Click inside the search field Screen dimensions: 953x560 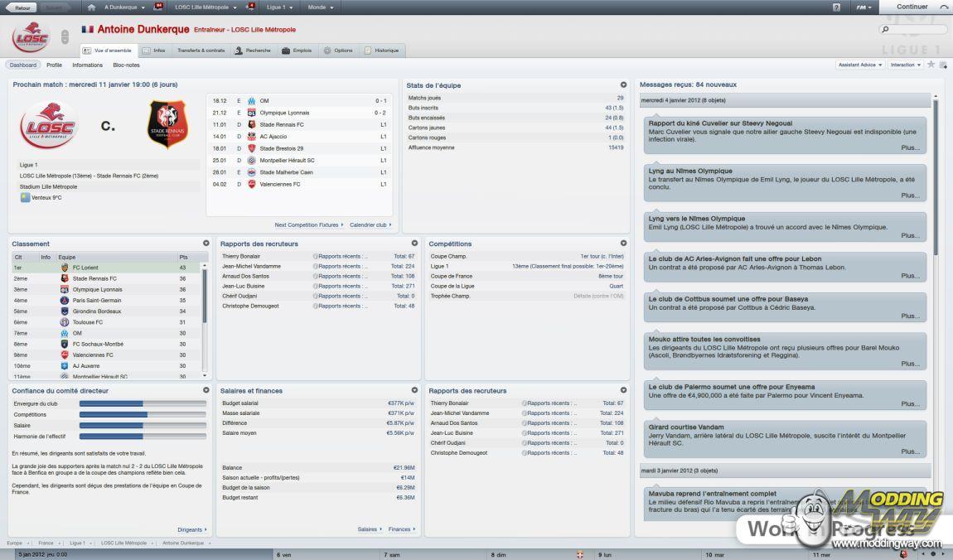click(914, 30)
